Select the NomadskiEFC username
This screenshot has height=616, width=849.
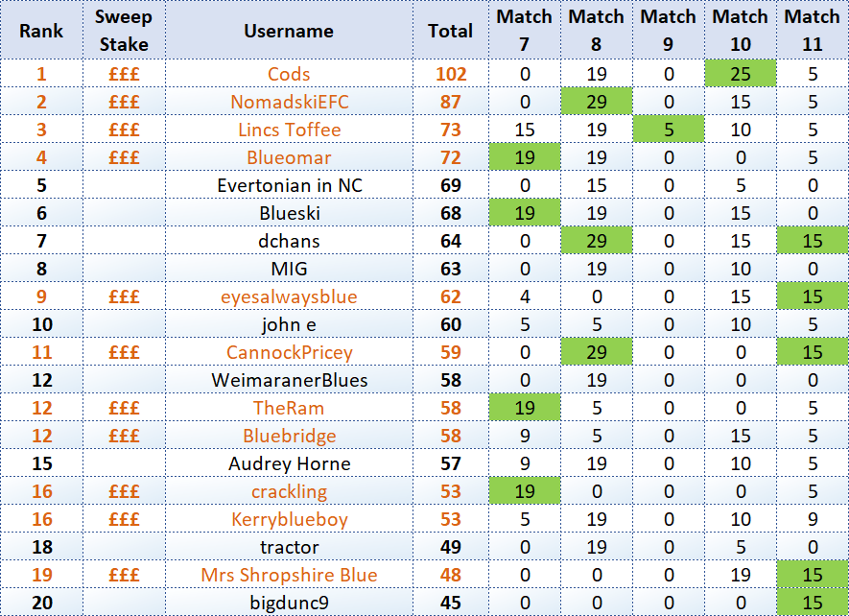click(x=289, y=102)
